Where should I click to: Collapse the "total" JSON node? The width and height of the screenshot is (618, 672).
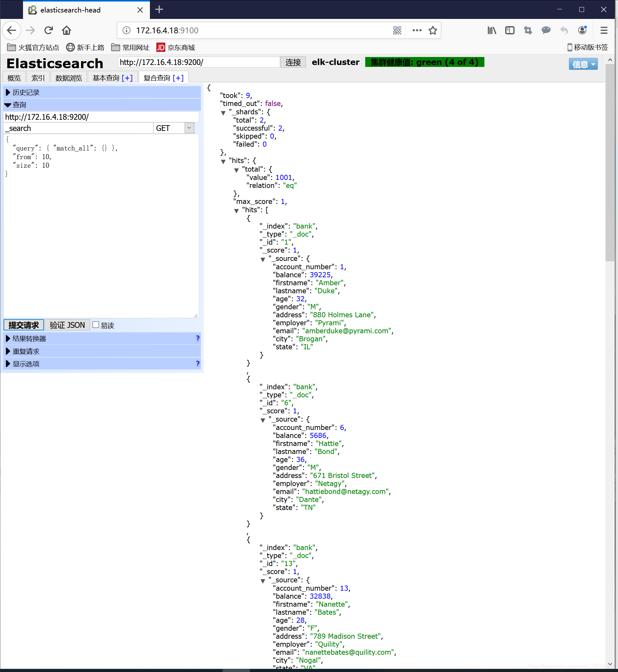(x=236, y=170)
